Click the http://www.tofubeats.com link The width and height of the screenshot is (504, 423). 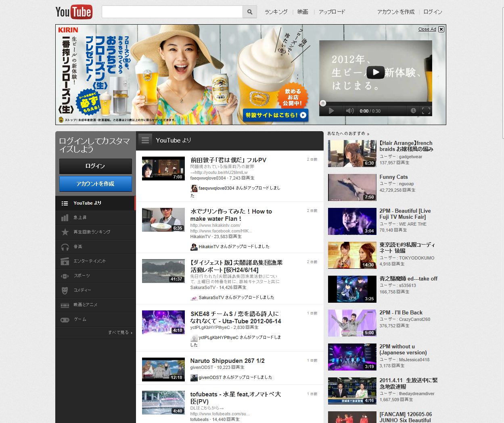pos(220,414)
